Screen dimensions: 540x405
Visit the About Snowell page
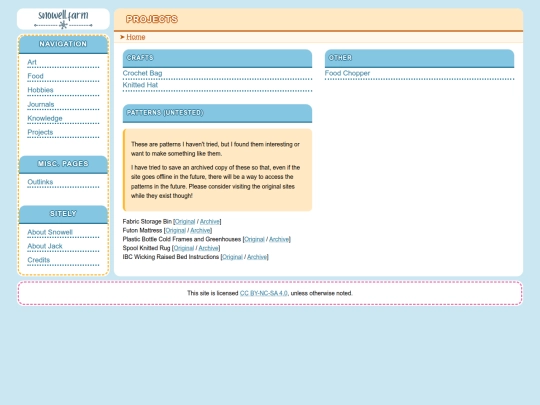(50, 232)
